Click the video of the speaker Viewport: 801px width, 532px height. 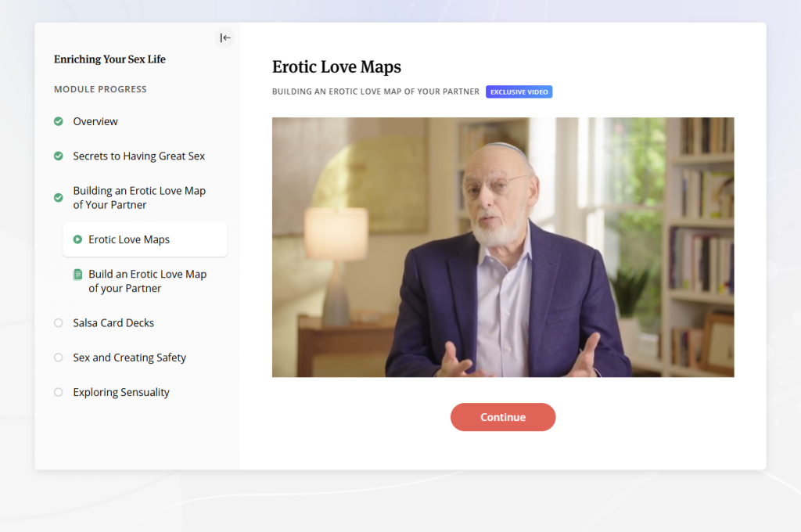pyautogui.click(x=503, y=246)
